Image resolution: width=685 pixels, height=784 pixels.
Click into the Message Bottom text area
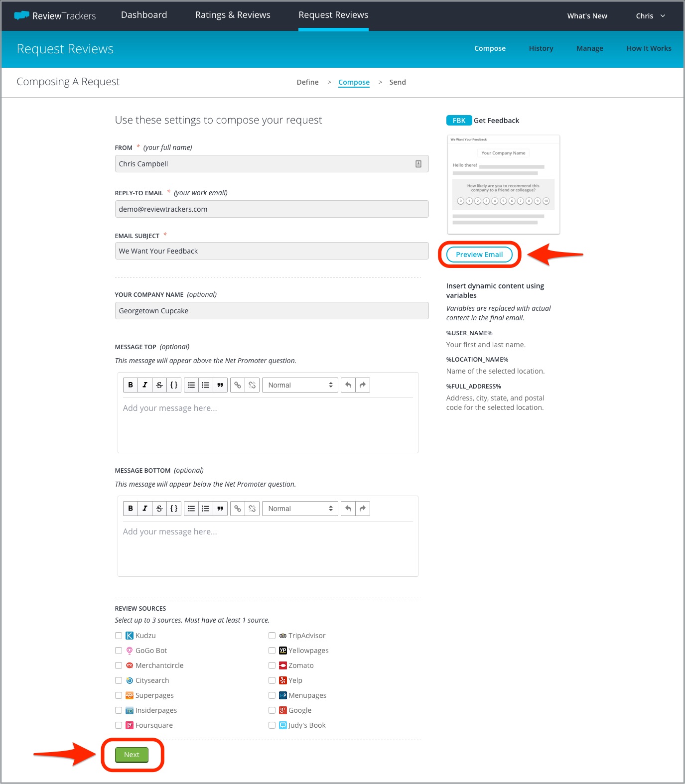pyautogui.click(x=268, y=548)
